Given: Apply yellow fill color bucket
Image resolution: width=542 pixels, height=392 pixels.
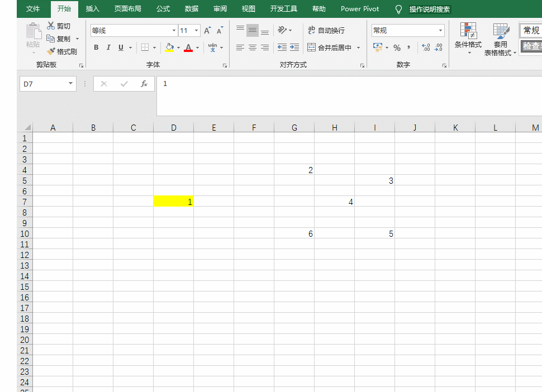Looking at the screenshot, I should (x=169, y=47).
